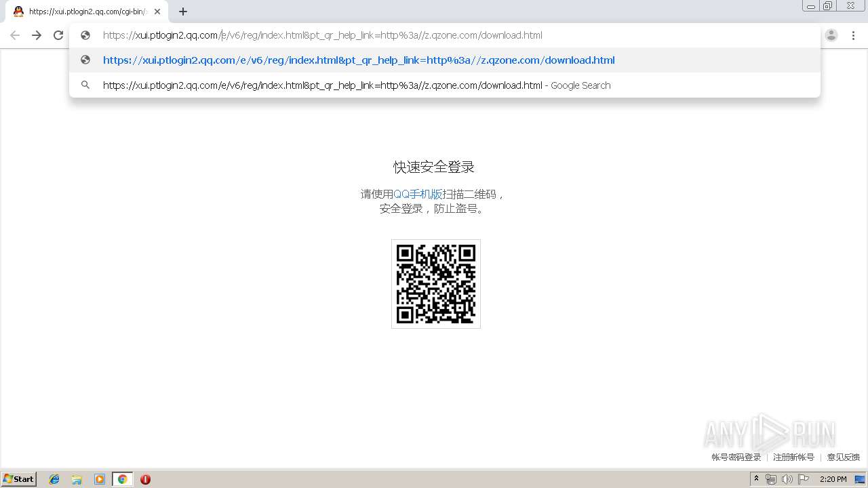Restore down the Chrome window

click(828, 6)
